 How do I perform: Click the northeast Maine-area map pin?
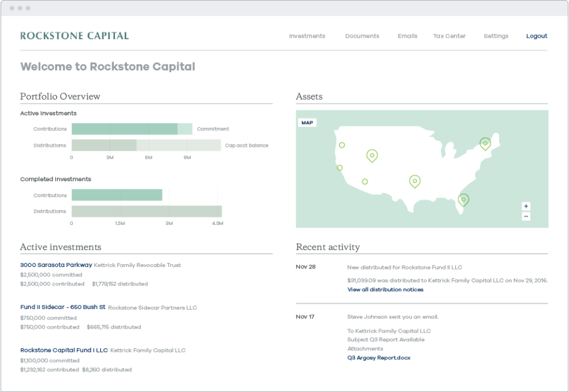(485, 144)
